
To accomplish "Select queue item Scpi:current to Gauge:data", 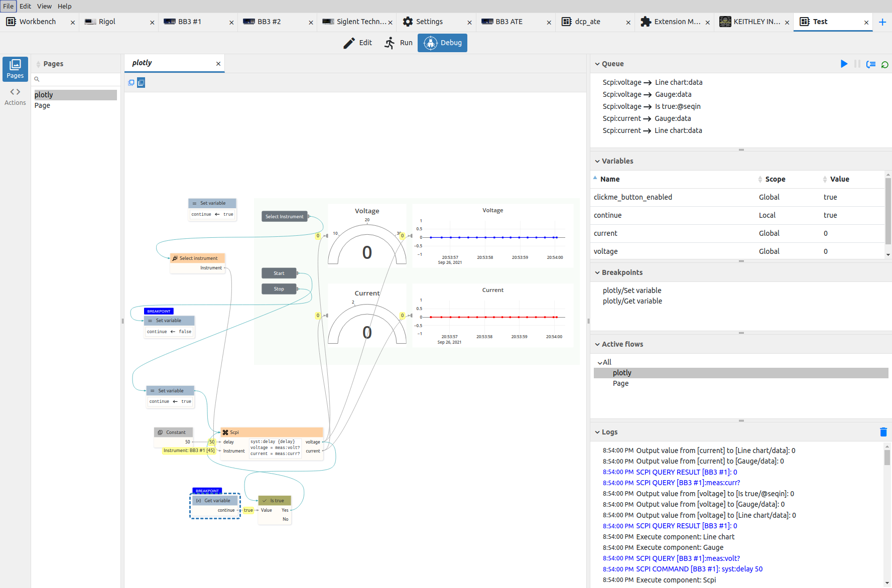I will [647, 118].
